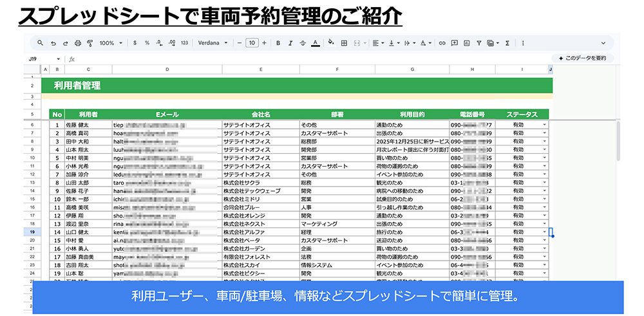644x316 pixels.
Task: Toggle strikethrough formatting
Action: [x=303, y=43]
